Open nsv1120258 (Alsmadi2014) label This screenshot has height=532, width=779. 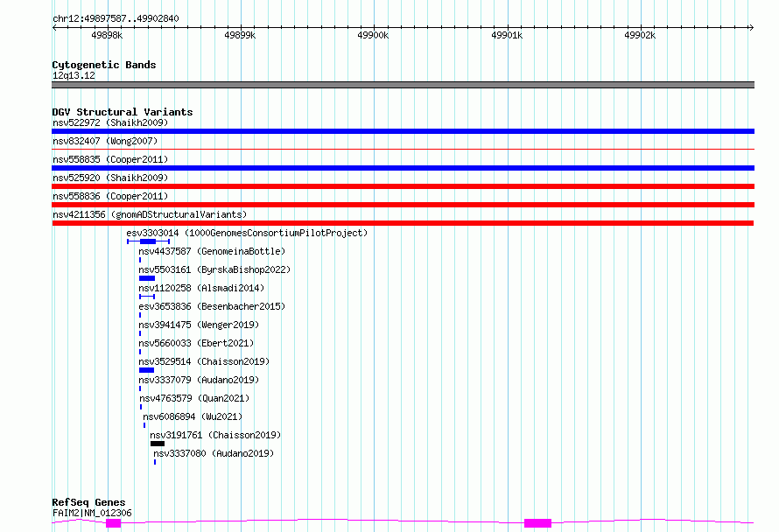[x=201, y=288]
